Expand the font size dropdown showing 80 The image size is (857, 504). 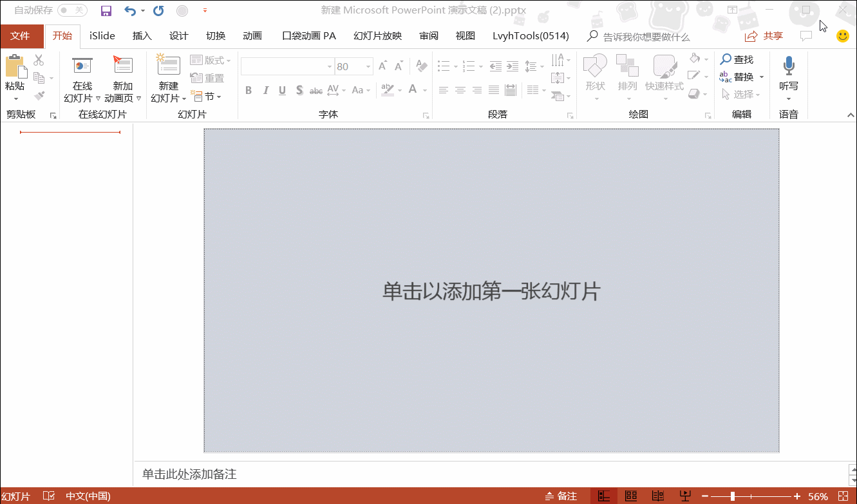click(368, 66)
